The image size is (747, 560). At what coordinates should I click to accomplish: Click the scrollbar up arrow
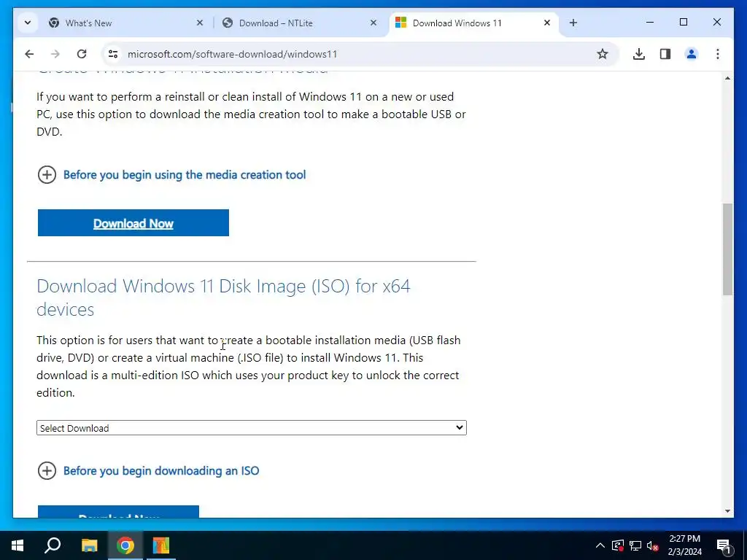click(727, 77)
